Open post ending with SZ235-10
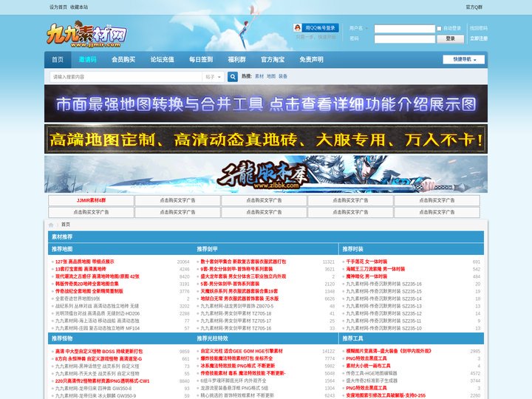This screenshot has width=532, height=399. (x=383, y=328)
